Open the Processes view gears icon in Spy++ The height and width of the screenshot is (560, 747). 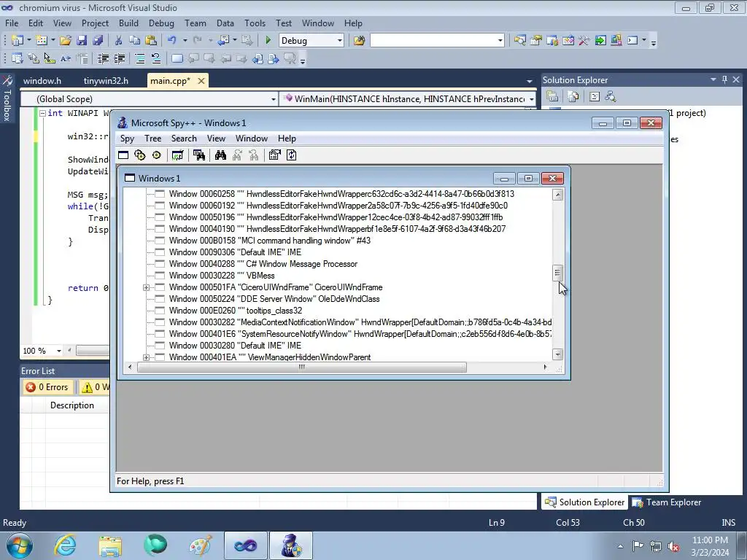[139, 155]
